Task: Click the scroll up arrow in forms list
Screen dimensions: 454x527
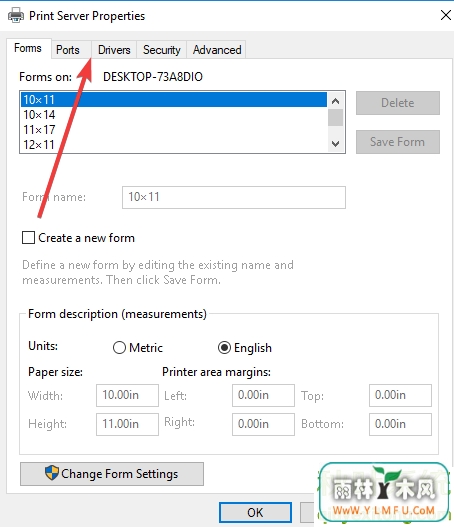Action: [335, 101]
